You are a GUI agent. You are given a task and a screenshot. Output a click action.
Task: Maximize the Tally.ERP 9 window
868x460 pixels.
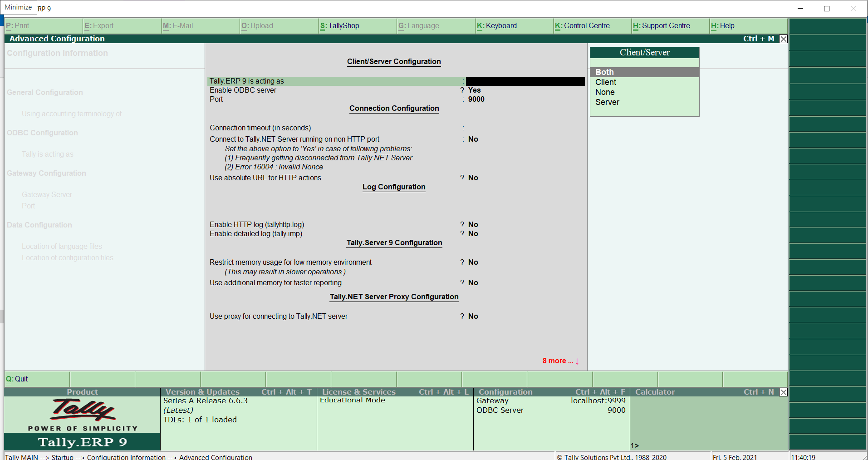pos(827,9)
